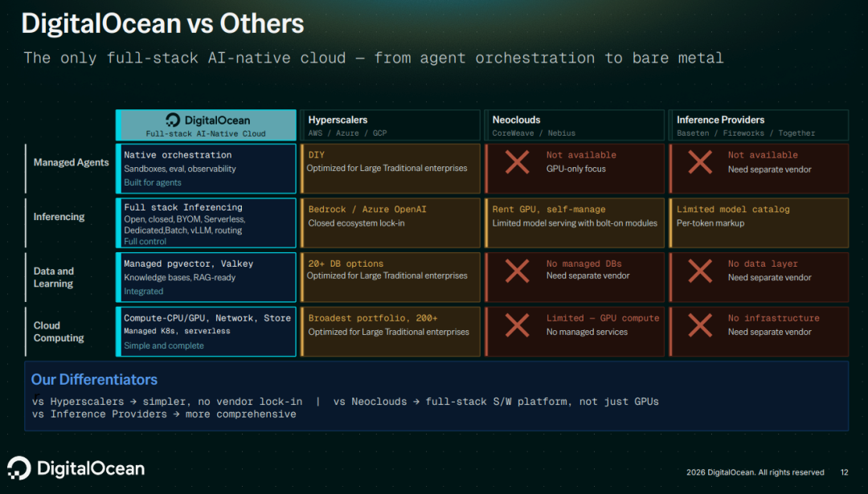The width and height of the screenshot is (868, 494).
Task: Click the 20+ DB options text
Action: pyautogui.click(x=346, y=264)
